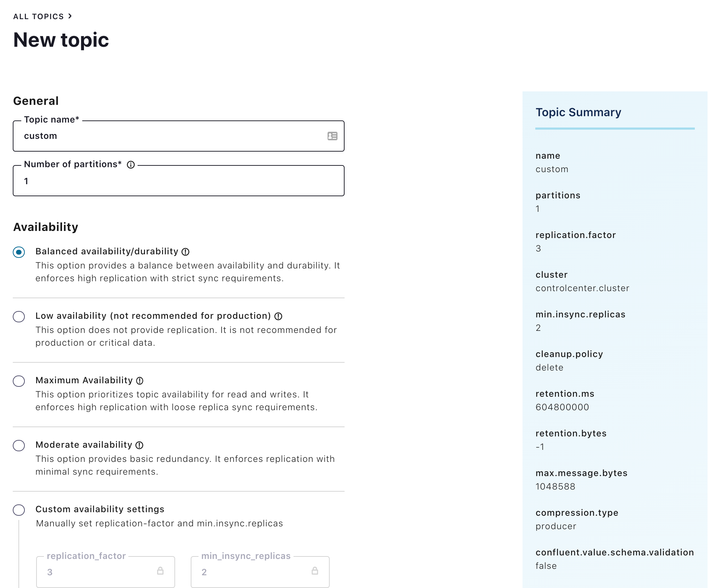Click info icon beside Number of partitions

point(131,165)
